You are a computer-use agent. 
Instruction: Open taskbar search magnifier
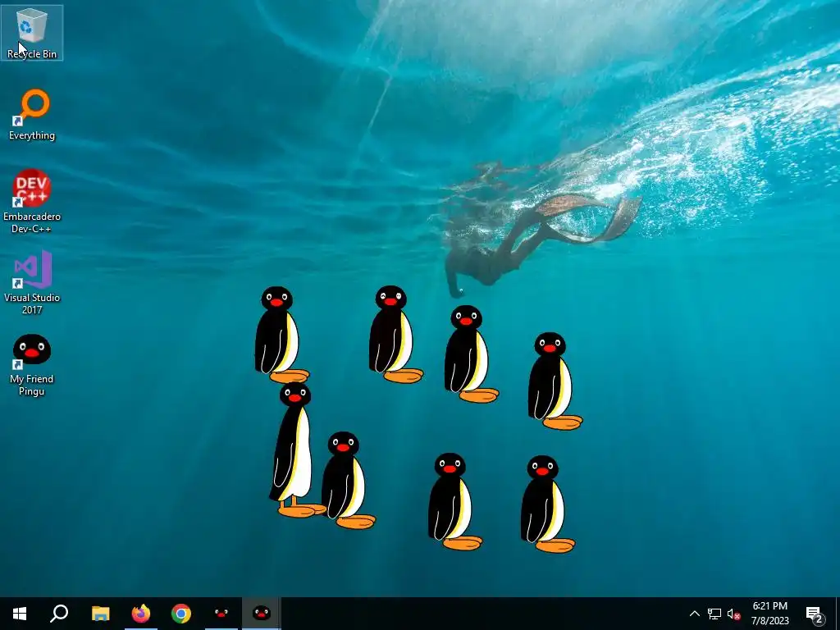pyautogui.click(x=59, y=614)
